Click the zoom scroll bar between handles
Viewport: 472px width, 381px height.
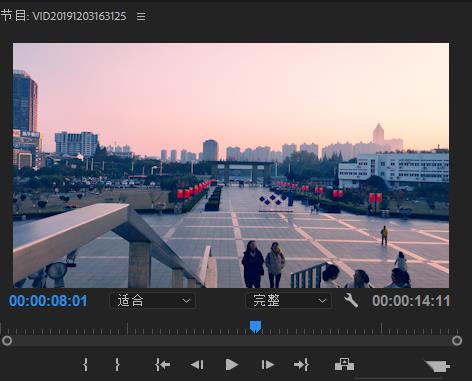point(232,341)
